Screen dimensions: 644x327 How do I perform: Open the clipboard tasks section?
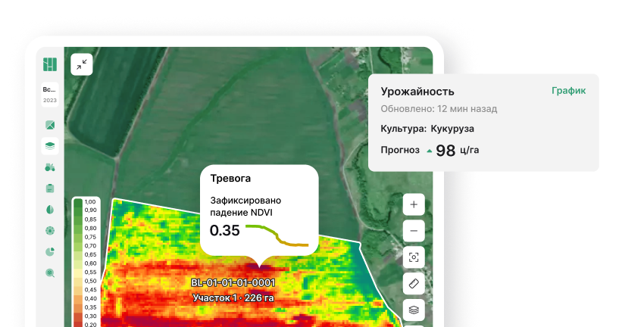[x=50, y=188]
